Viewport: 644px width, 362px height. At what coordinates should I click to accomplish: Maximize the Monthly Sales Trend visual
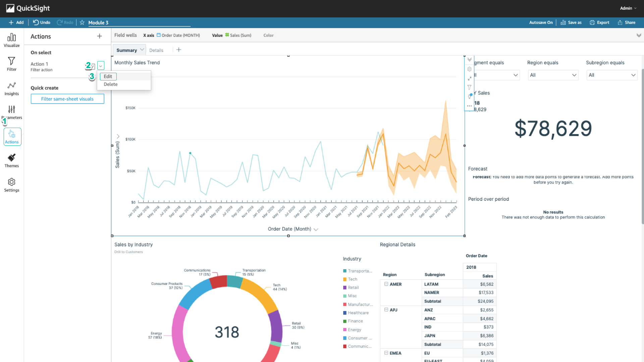tap(470, 78)
